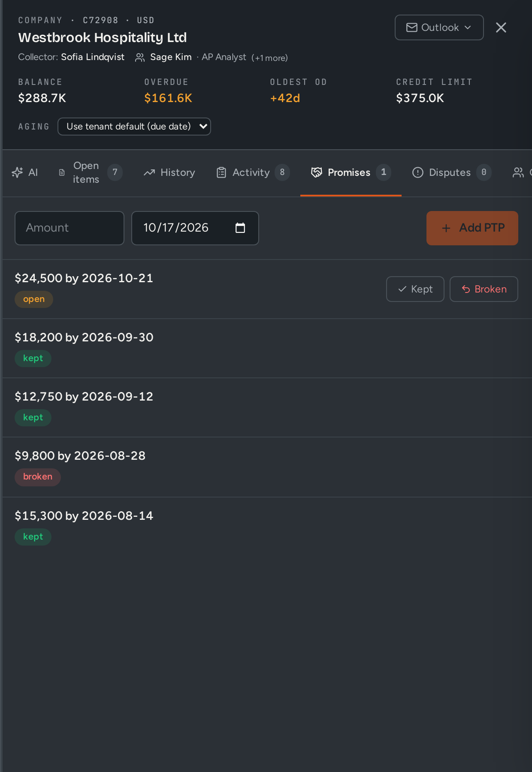
Task: Click the open status badge
Action: pyautogui.click(x=34, y=299)
